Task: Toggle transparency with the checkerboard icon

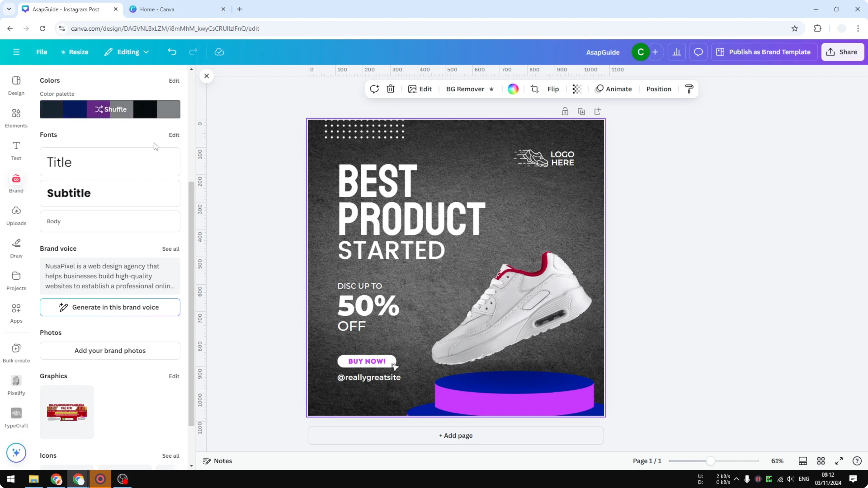Action: [x=577, y=89]
